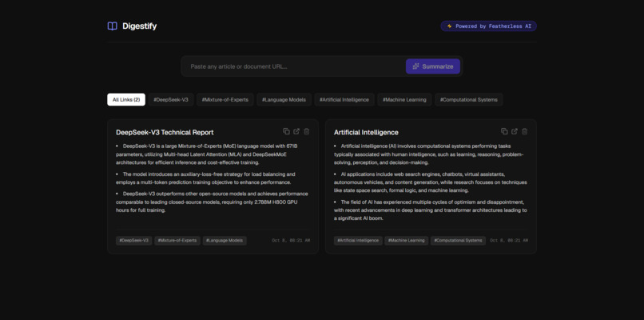Copy the Artificial Intelligence card summary
Viewport: 644px width, 320px height.
tap(504, 131)
